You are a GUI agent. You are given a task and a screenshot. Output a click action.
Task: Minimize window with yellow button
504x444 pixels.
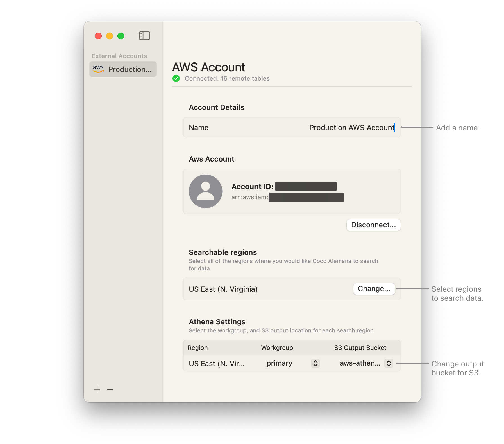[x=110, y=36]
